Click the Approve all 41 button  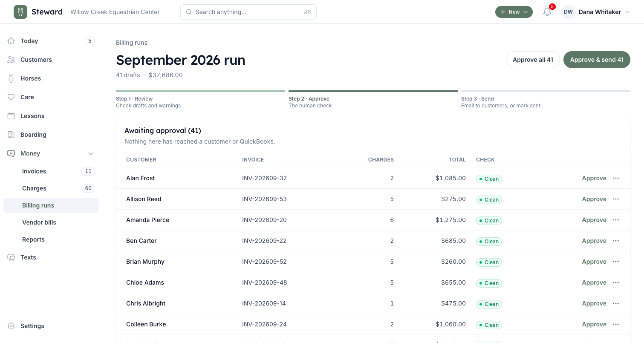(533, 60)
